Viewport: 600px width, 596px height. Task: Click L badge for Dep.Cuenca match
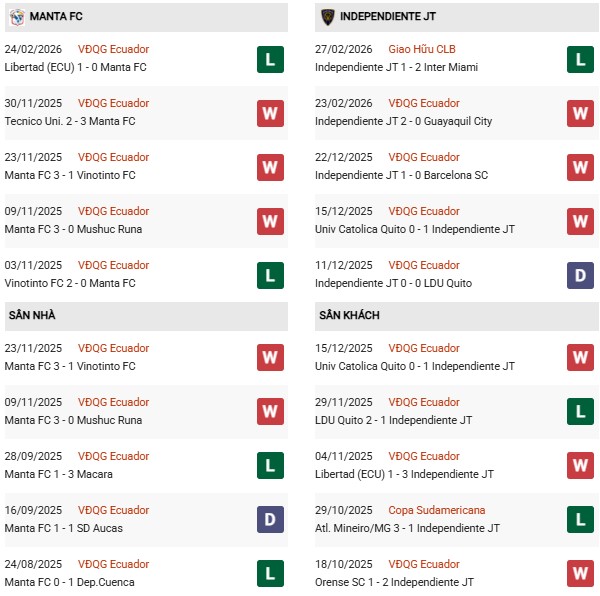tap(269, 574)
